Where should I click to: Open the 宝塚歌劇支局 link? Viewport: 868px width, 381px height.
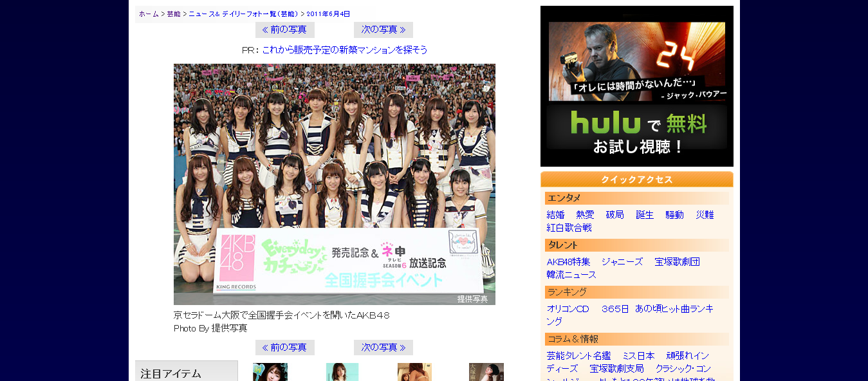(616, 369)
